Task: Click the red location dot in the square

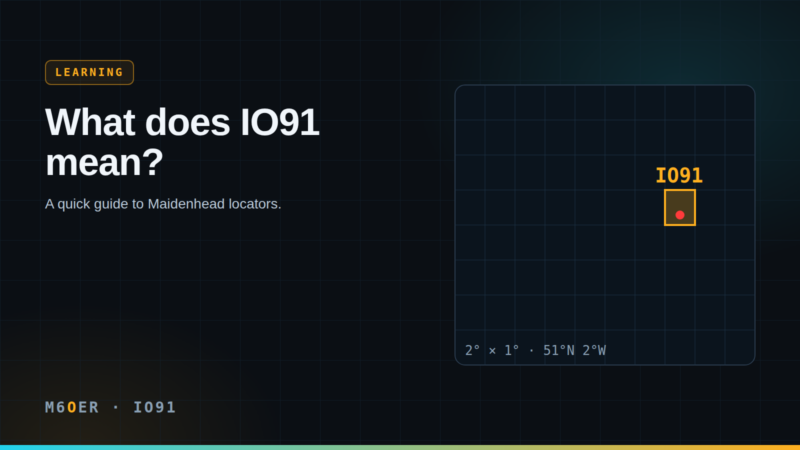Action: tap(680, 215)
